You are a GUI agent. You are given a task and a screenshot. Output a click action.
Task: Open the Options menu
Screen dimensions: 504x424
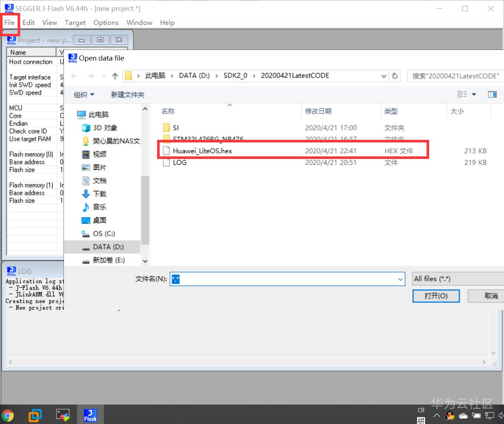click(106, 23)
